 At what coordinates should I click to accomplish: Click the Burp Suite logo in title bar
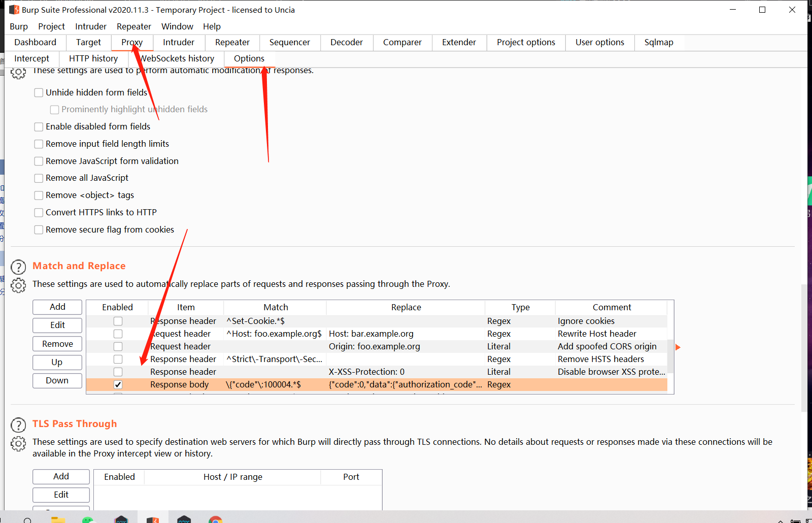(x=14, y=10)
